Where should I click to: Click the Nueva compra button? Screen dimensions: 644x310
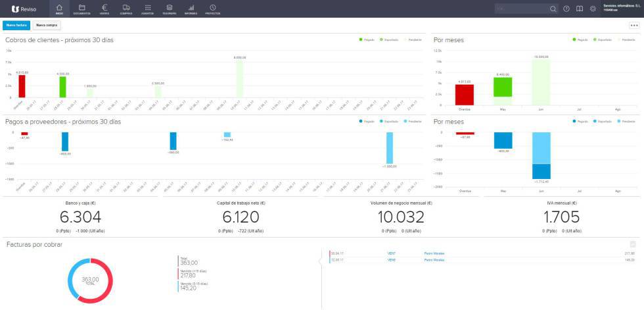(x=47, y=25)
